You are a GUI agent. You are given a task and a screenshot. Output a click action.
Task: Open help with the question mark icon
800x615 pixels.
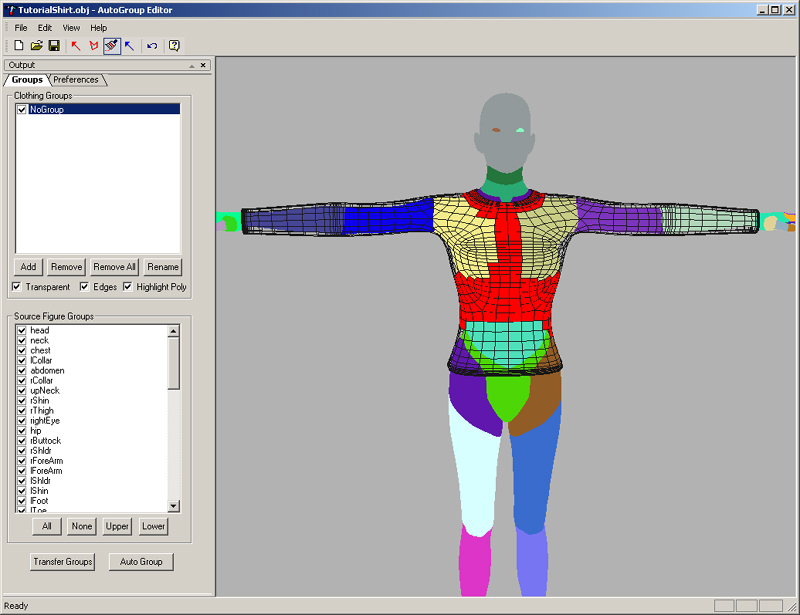click(174, 45)
